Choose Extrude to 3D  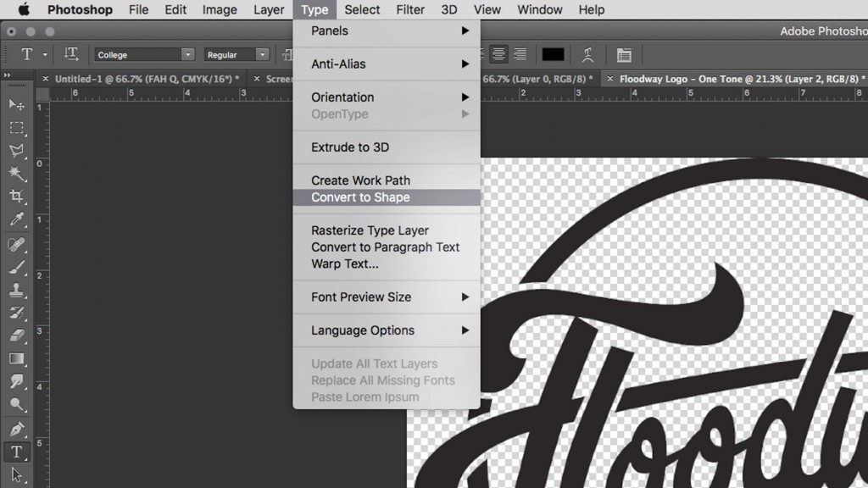[387, 147]
